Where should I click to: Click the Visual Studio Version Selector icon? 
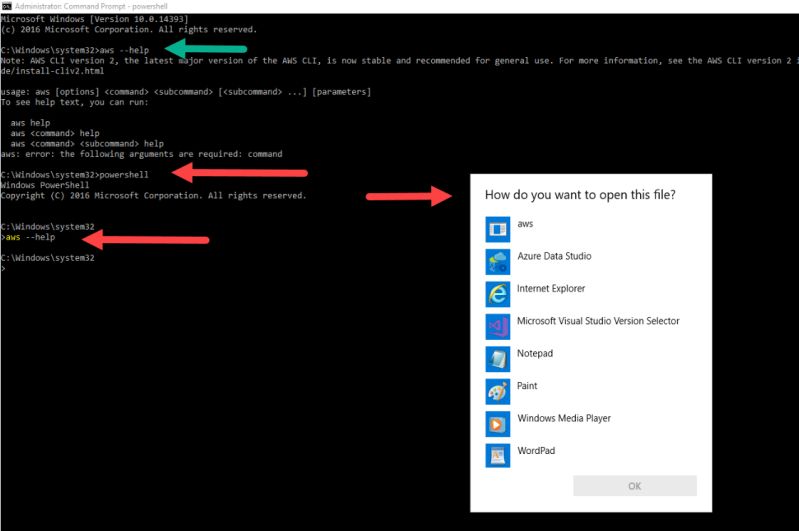497,327
